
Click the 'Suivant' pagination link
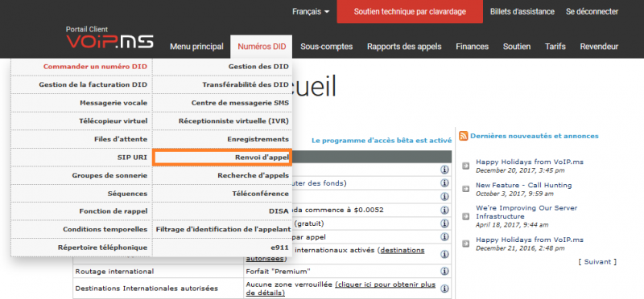pos(597,262)
